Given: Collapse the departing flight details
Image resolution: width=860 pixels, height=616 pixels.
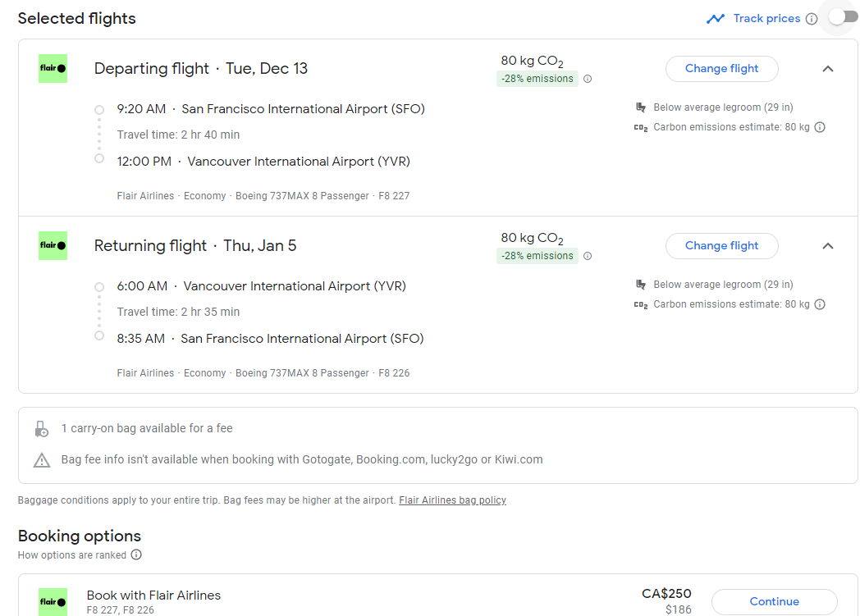Looking at the screenshot, I should tap(827, 69).
